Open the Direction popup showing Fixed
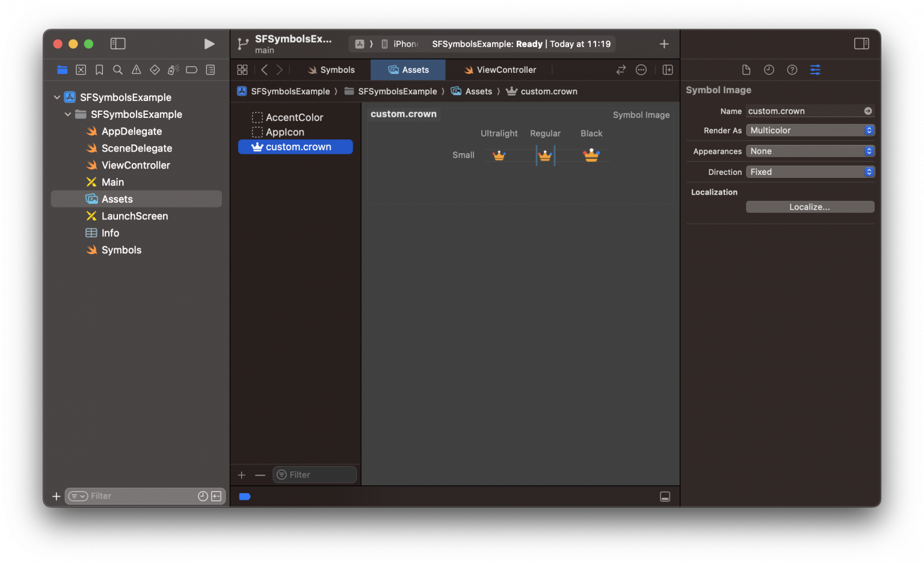 (810, 171)
